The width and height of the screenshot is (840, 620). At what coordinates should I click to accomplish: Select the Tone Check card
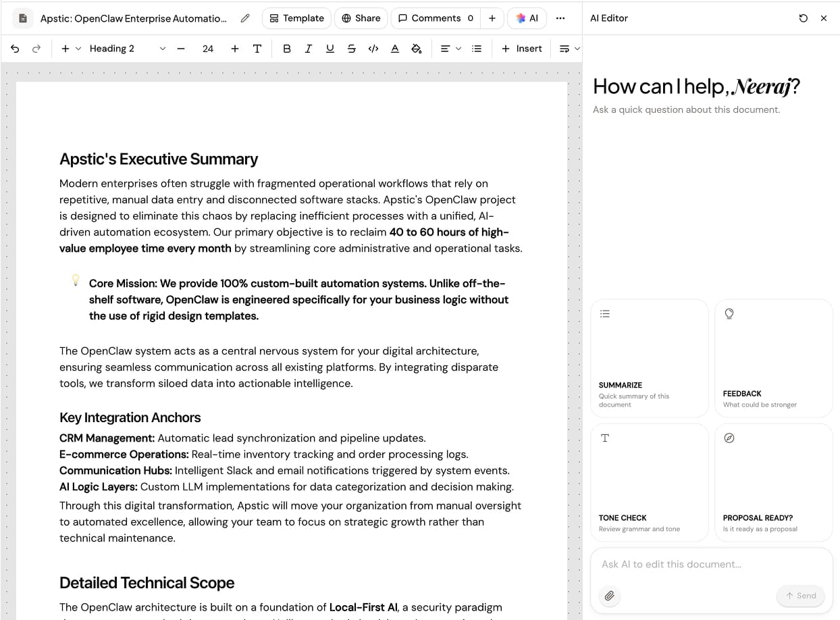[x=649, y=482]
